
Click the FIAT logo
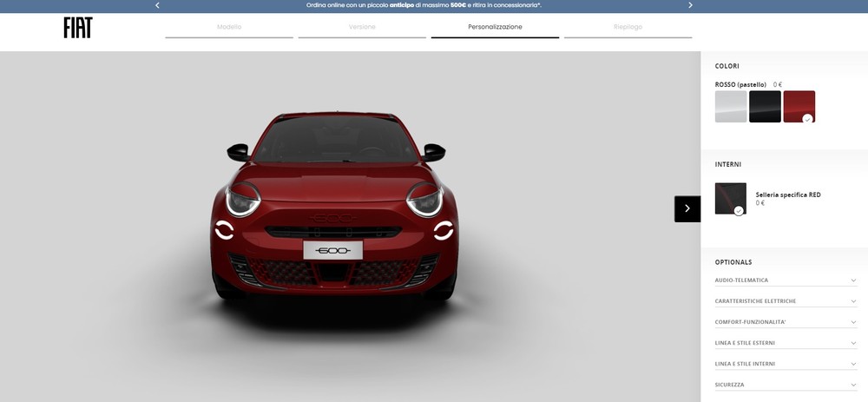[78, 28]
